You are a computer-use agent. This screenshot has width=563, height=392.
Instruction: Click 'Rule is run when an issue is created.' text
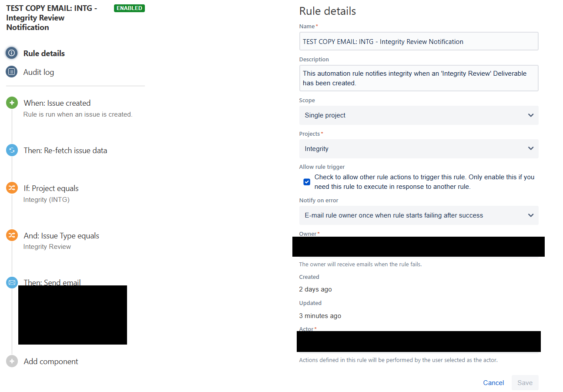(78, 114)
